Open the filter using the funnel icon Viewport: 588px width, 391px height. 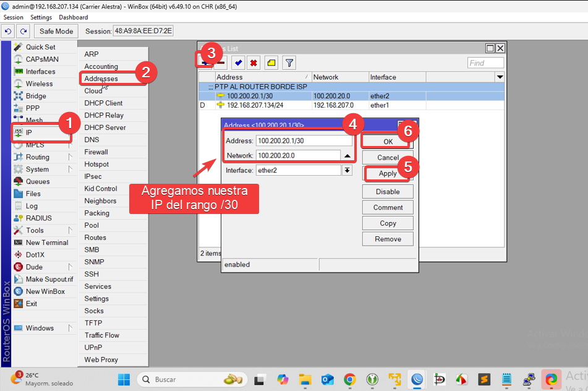pyautogui.click(x=288, y=62)
